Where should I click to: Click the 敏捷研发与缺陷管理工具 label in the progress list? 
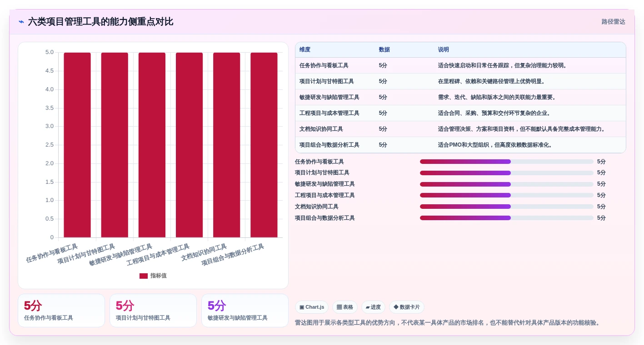pos(325,184)
